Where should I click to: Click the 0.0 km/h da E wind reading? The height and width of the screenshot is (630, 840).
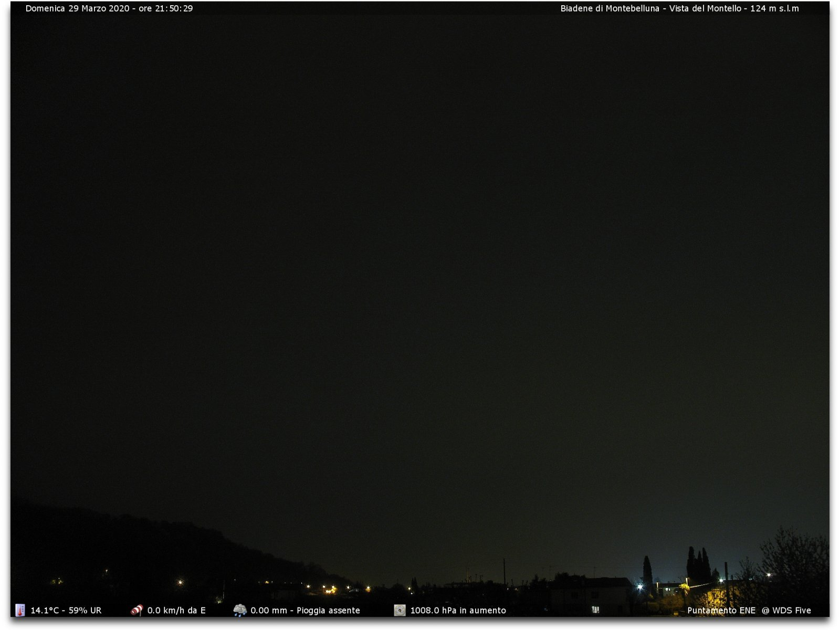(176, 611)
